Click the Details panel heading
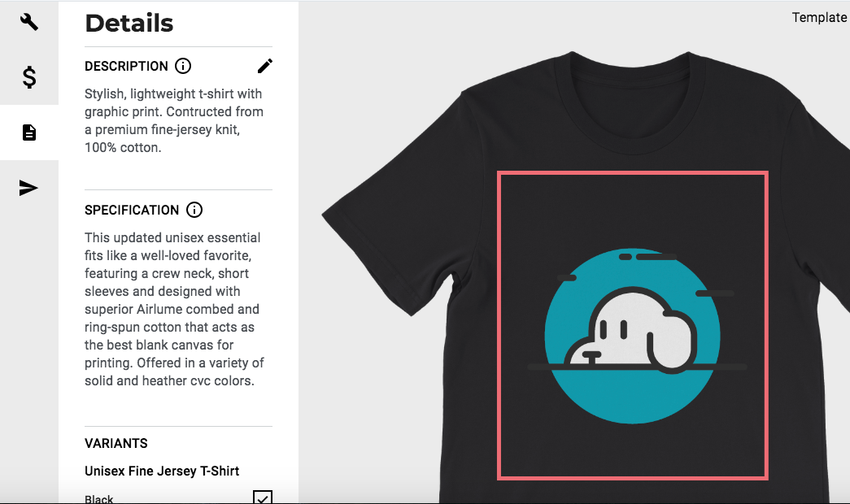This screenshot has height=504, width=850. (x=129, y=23)
